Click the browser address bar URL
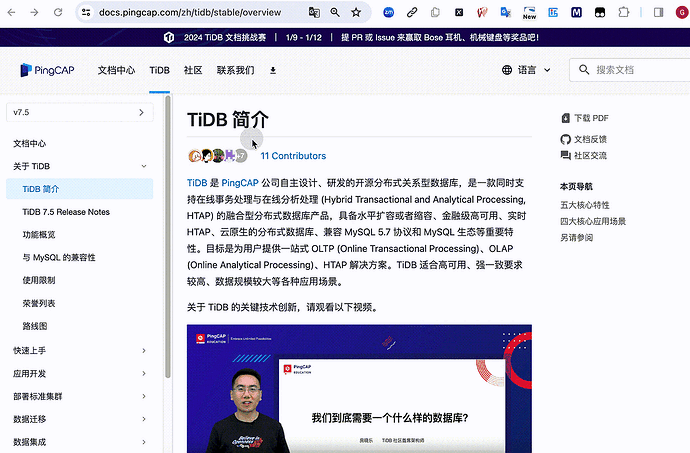 click(x=190, y=12)
